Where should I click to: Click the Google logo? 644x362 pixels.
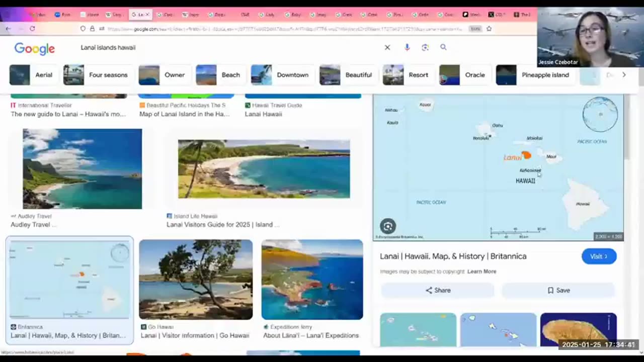point(34,48)
